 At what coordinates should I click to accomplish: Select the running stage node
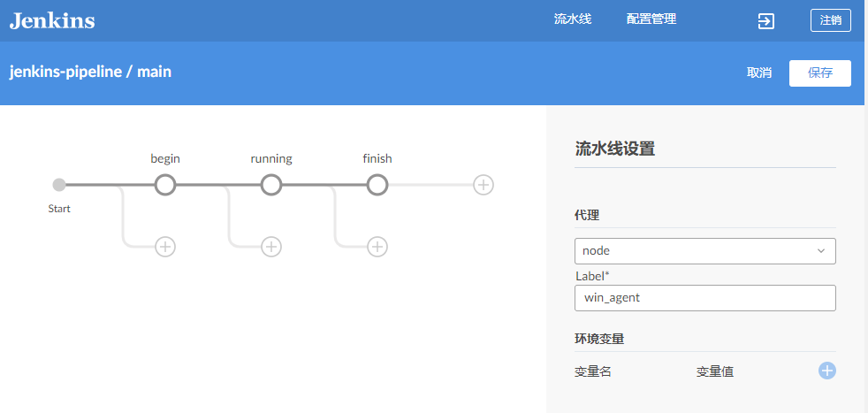click(x=271, y=185)
